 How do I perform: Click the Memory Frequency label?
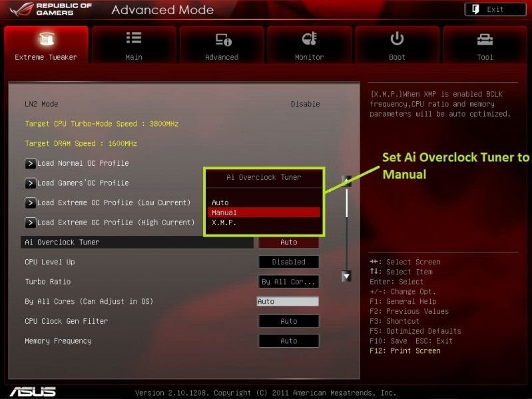[x=58, y=340]
